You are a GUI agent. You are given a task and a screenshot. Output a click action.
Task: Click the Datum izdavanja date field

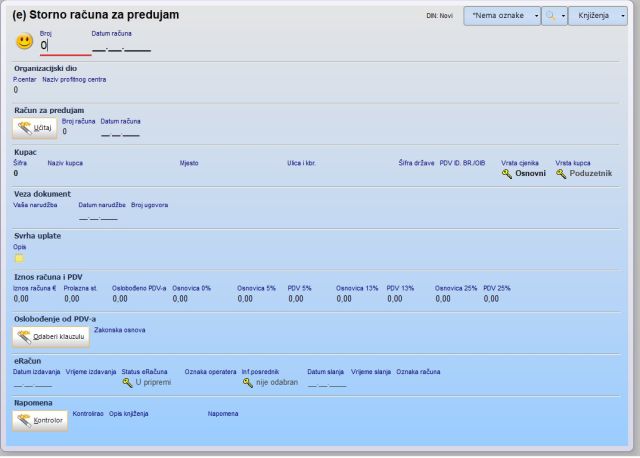[33, 383]
